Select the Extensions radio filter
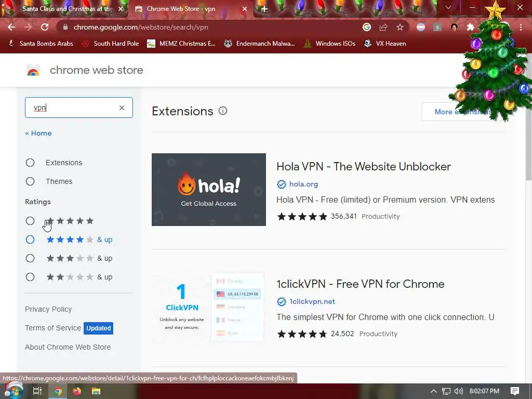Image resolution: width=532 pixels, height=399 pixels. pyautogui.click(x=30, y=163)
